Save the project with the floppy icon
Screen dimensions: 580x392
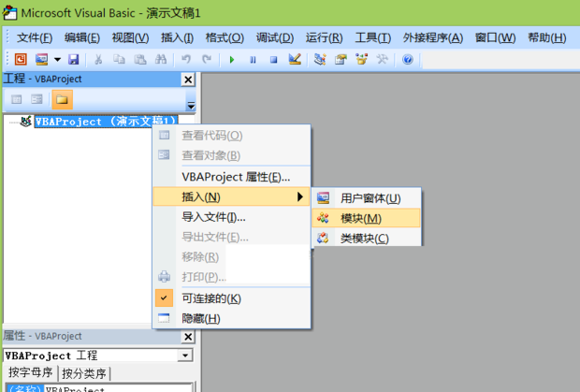[x=73, y=59]
